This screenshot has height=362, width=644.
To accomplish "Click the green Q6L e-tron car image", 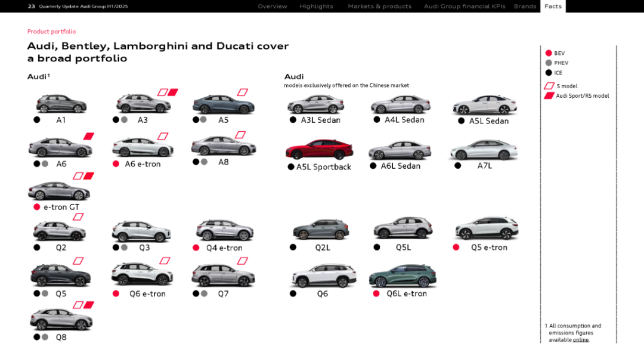I will coord(402,276).
